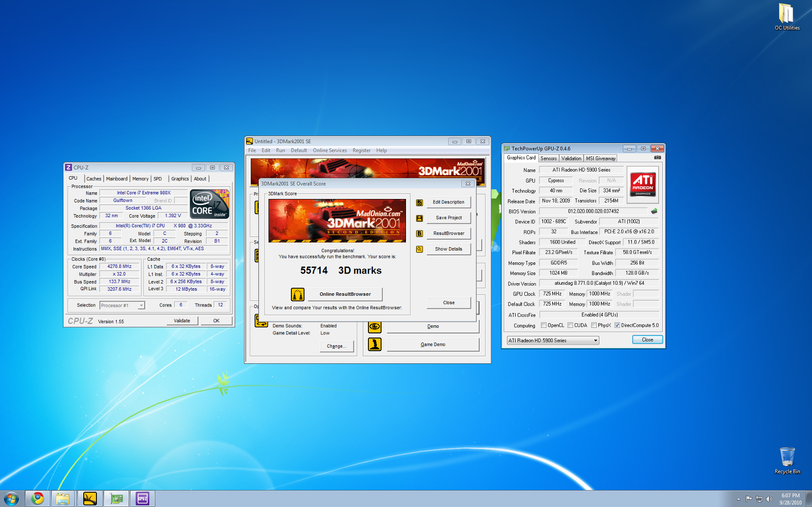The height and width of the screenshot is (507, 812).
Task: Open the Help menu in 3DMark2001
Action: click(382, 150)
